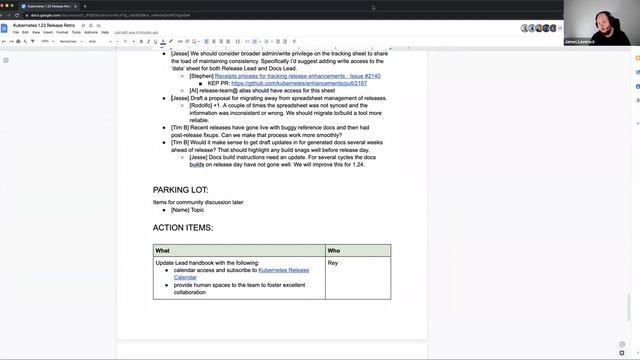Viewport: 640px width, 360px height.
Task: Open the Add-ons menu
Action: point(91,32)
